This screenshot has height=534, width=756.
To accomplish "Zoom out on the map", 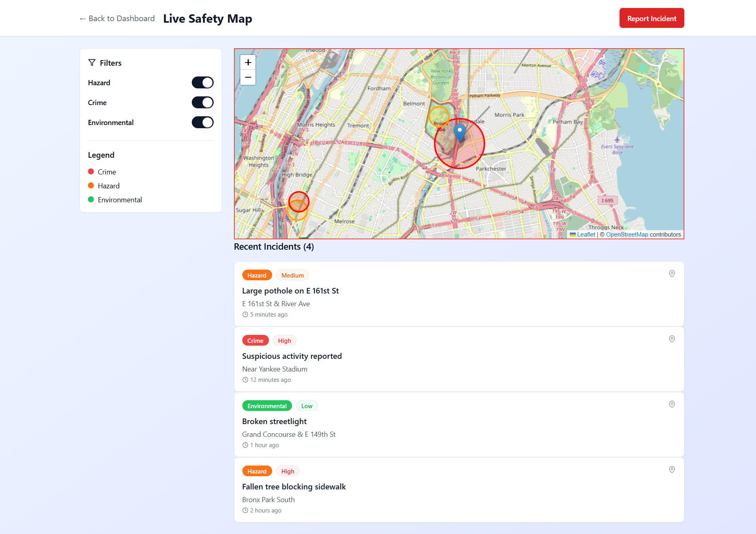I will [x=248, y=77].
